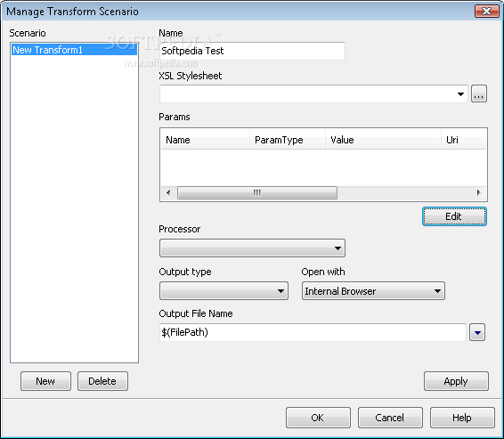Create a New scenario

click(x=45, y=381)
